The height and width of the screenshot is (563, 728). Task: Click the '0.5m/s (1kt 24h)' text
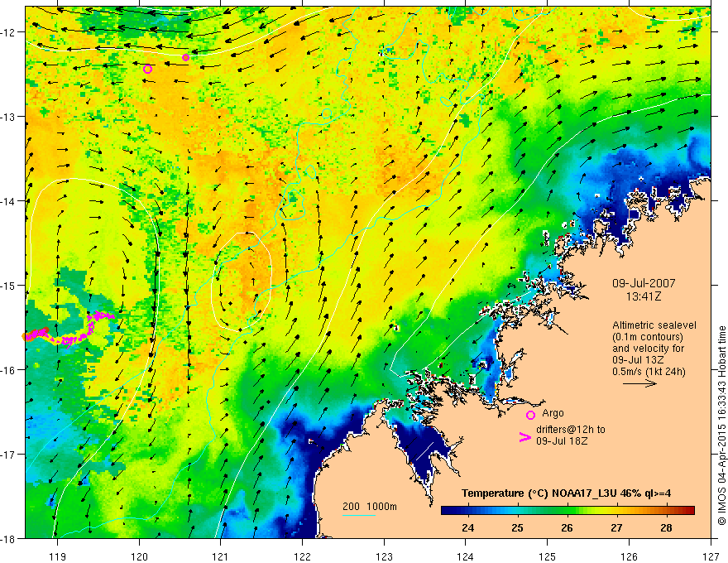pos(649,372)
